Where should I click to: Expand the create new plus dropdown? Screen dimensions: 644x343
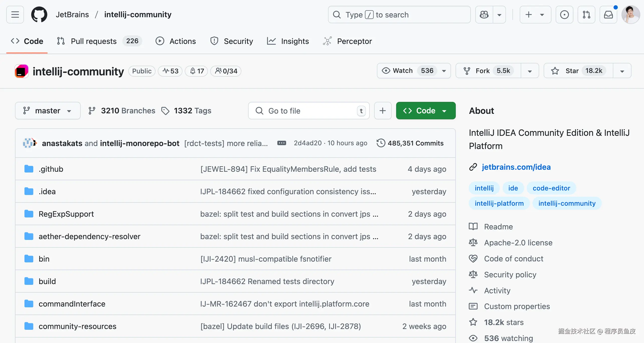tap(535, 14)
